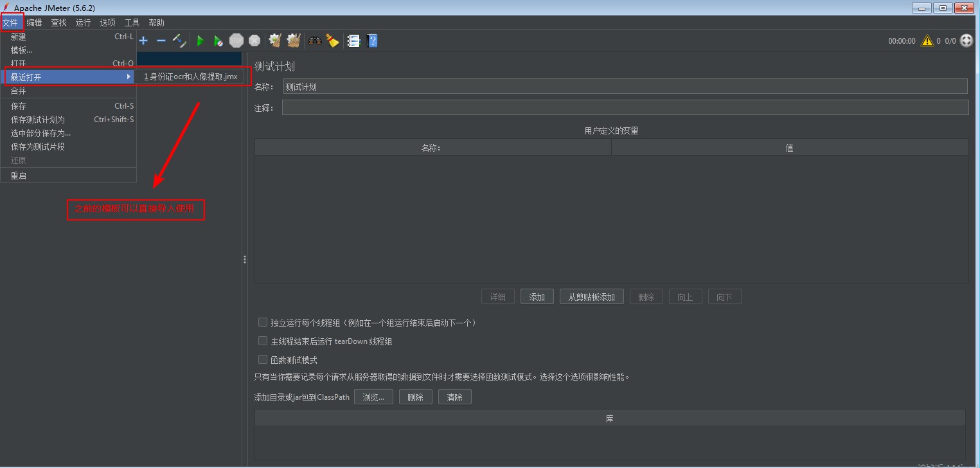
Task: Click the '添加' variable button
Action: [537, 296]
